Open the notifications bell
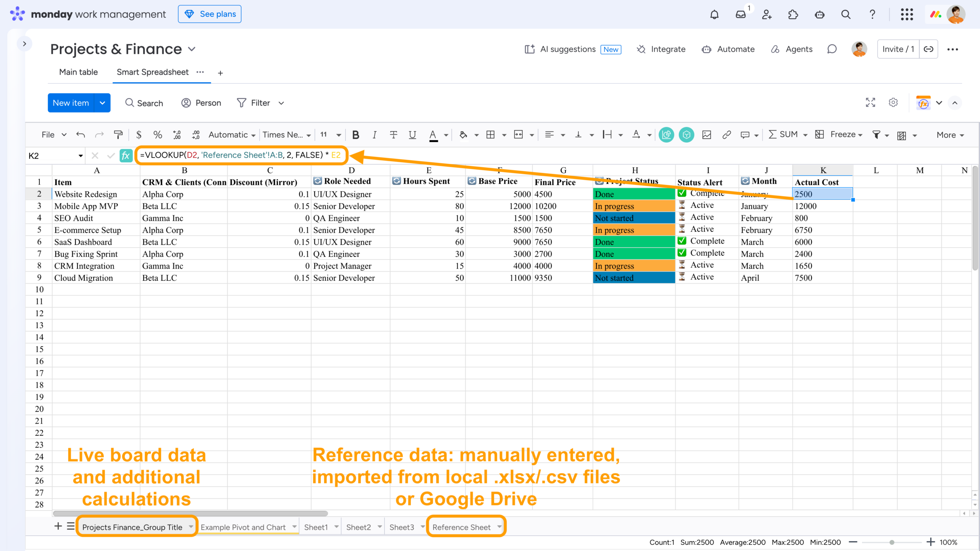Image resolution: width=980 pixels, height=551 pixels. (714, 15)
